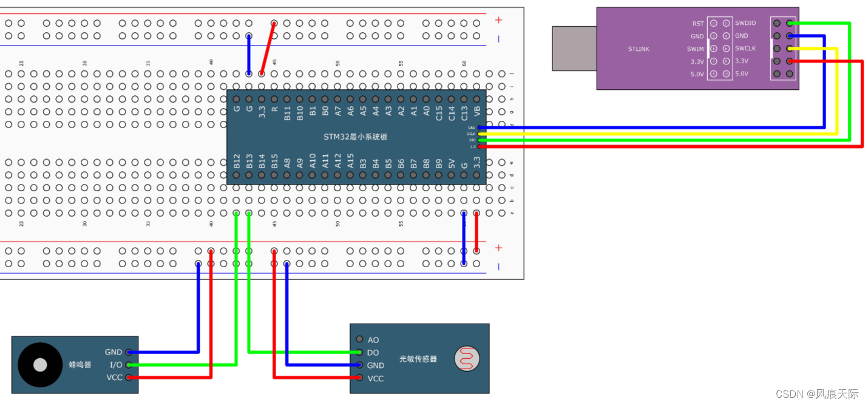Click the SWDIO label on ST-LINK
This screenshot has height=405, width=868.
745,23
